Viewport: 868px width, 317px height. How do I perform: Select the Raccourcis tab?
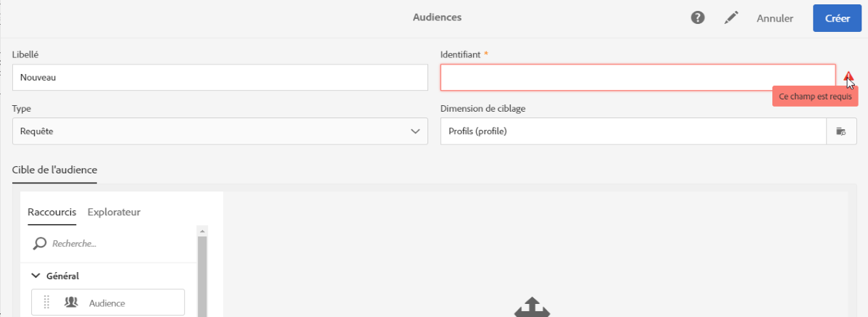tap(51, 212)
